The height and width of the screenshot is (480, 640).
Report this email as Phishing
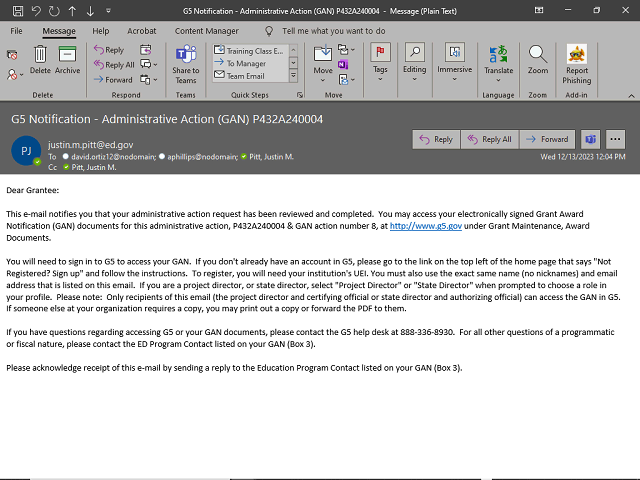coord(577,64)
